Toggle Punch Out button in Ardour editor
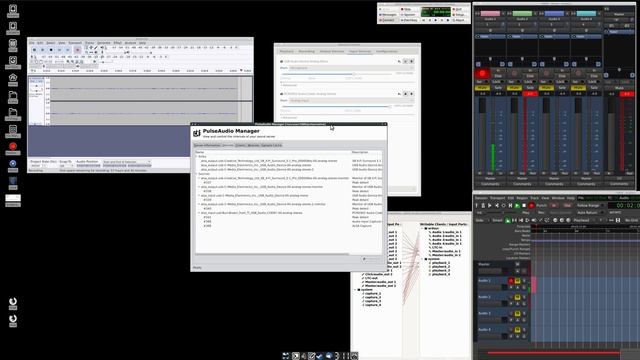The height and width of the screenshot is (360, 640). (567, 206)
